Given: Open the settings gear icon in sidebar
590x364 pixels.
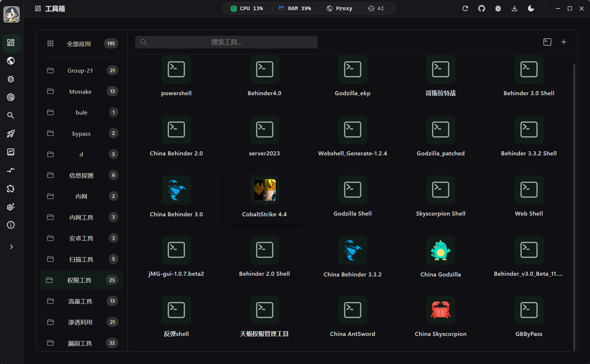Looking at the screenshot, I should coord(11,207).
